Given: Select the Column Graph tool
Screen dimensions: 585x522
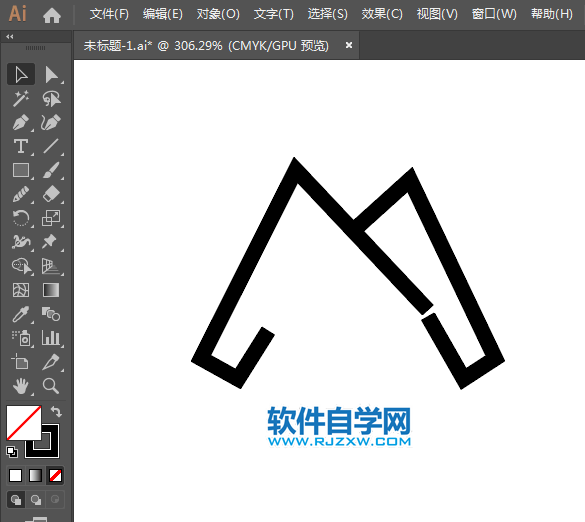Looking at the screenshot, I should [51, 338].
